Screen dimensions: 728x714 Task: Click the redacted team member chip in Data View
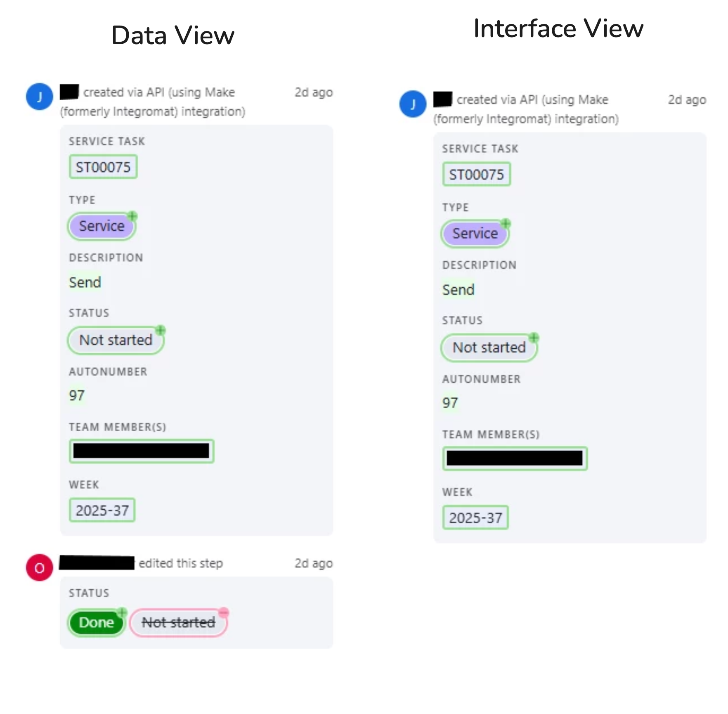pyautogui.click(x=141, y=451)
